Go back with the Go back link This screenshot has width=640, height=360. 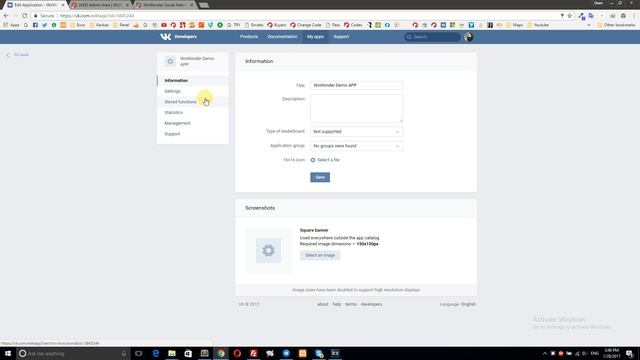[x=18, y=55]
